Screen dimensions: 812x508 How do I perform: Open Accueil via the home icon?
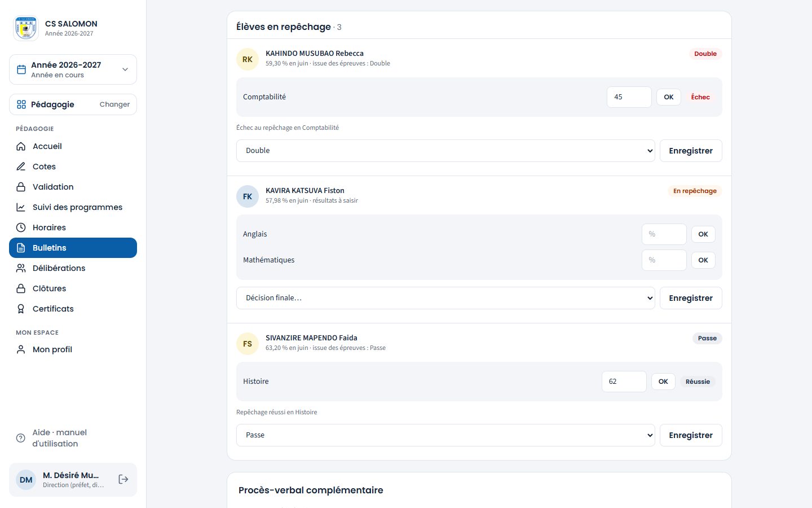(21, 146)
